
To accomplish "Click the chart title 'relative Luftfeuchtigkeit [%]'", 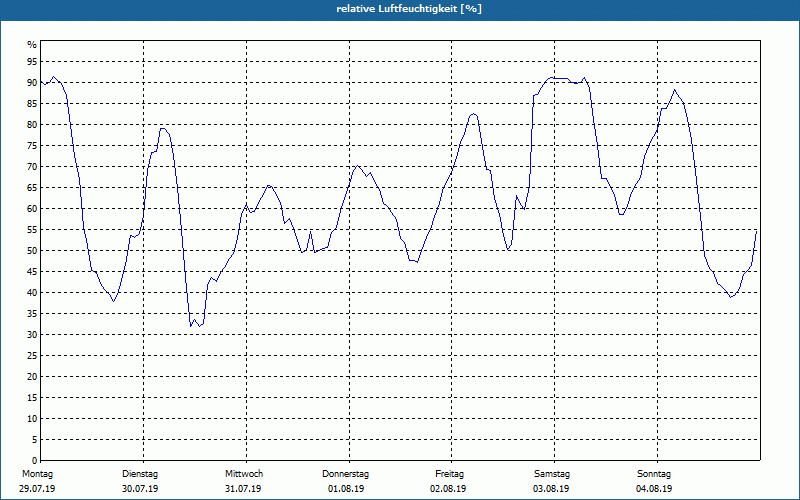I will [x=409, y=9].
